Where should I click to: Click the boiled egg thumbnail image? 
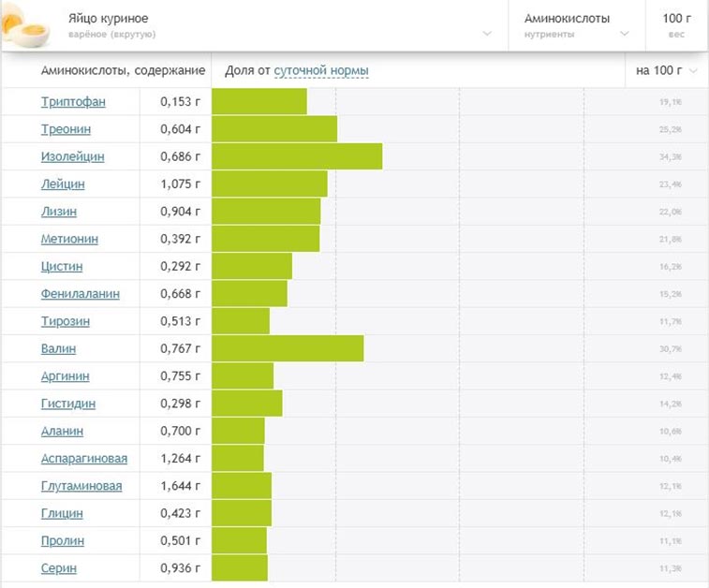(x=26, y=26)
